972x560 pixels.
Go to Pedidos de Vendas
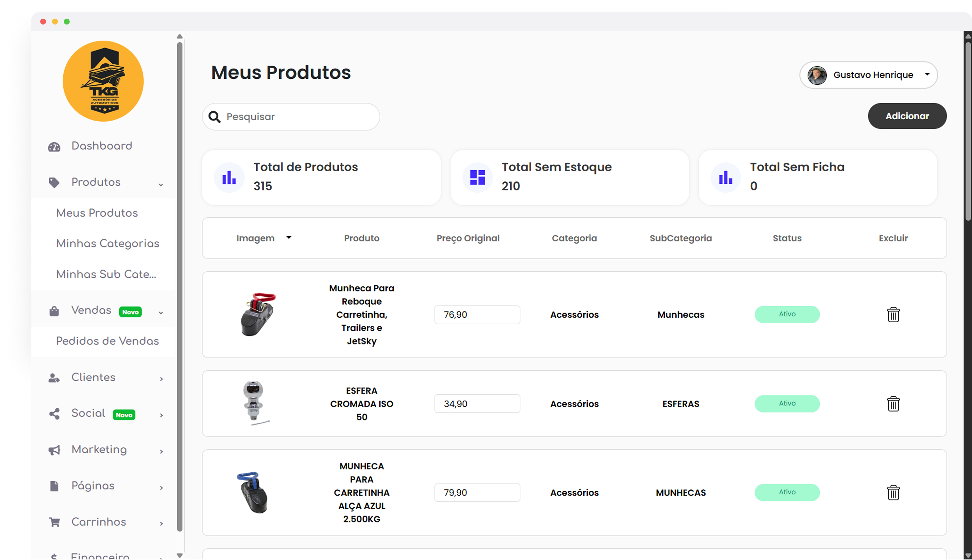click(x=107, y=341)
